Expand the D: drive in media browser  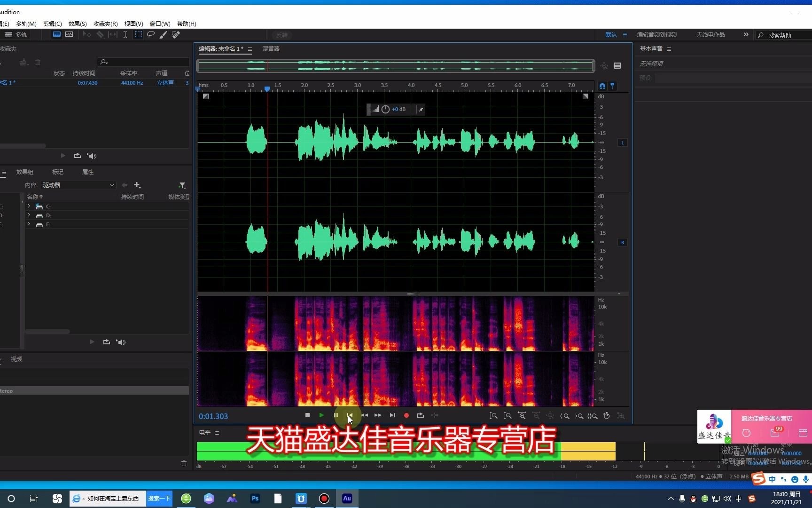29,215
